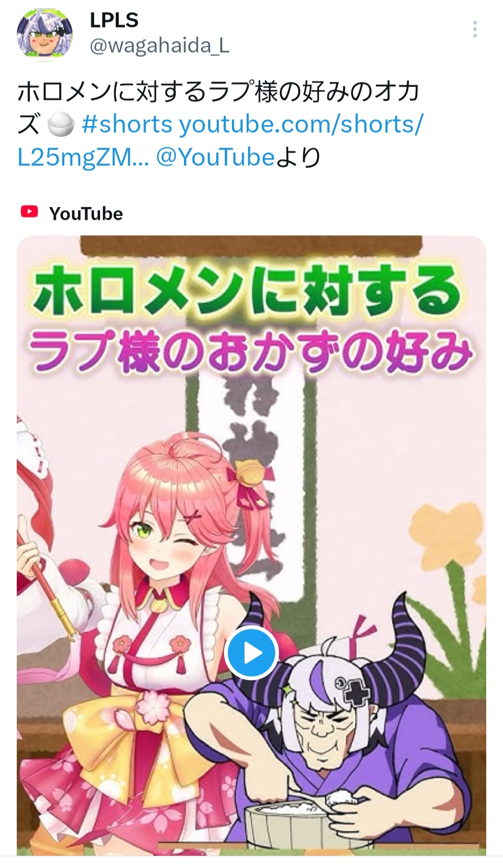Open the tweet's three-dot more options menu
This screenshot has height=868, width=503.
(x=475, y=29)
